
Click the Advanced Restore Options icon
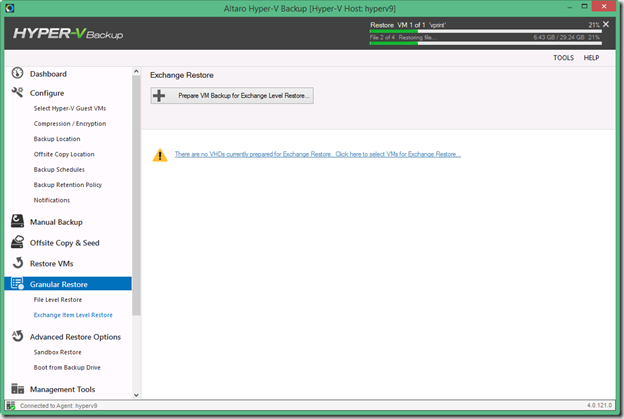[17, 336]
